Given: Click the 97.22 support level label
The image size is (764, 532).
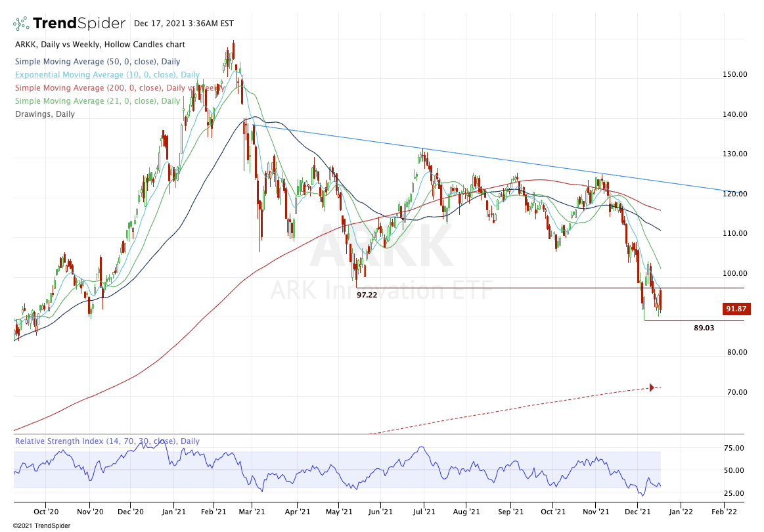Looking at the screenshot, I should pyautogui.click(x=367, y=295).
